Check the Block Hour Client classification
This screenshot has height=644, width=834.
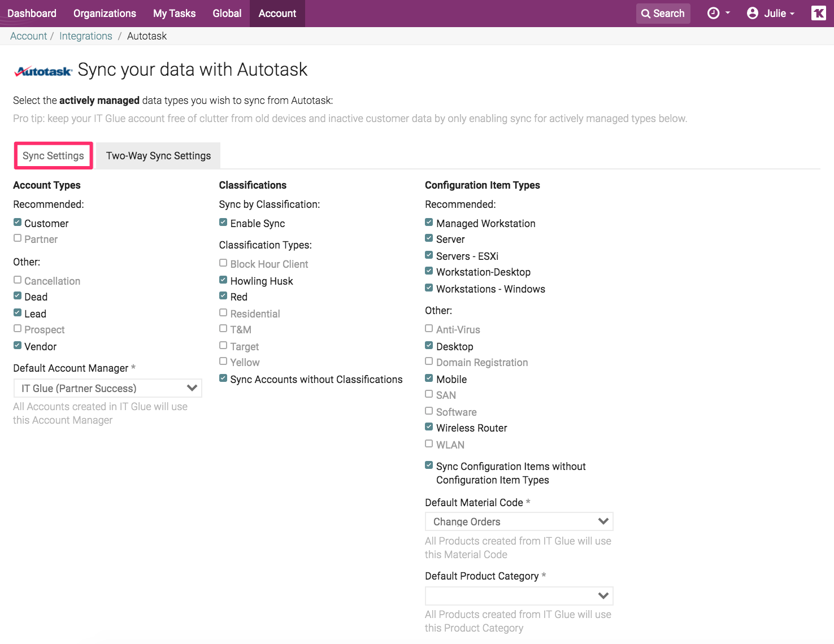(x=223, y=263)
